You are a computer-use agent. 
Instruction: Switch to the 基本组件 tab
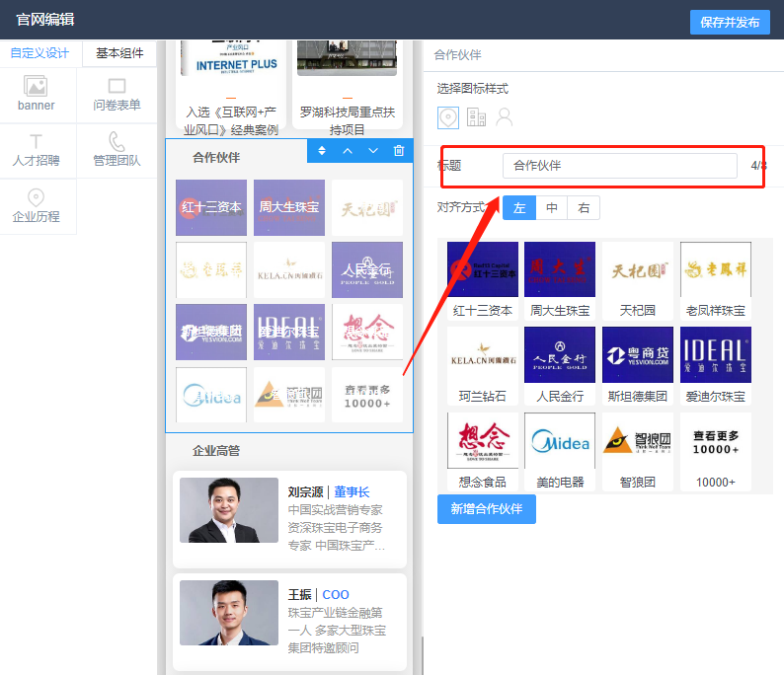pyautogui.click(x=119, y=53)
